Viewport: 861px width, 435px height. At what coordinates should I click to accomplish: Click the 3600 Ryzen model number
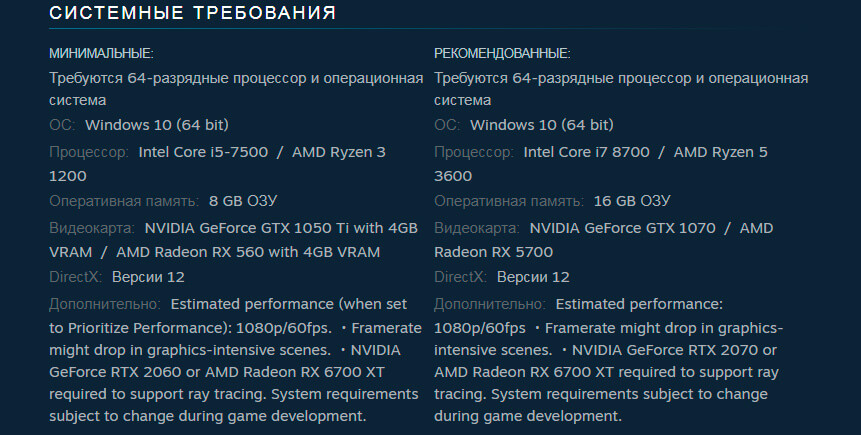(453, 176)
